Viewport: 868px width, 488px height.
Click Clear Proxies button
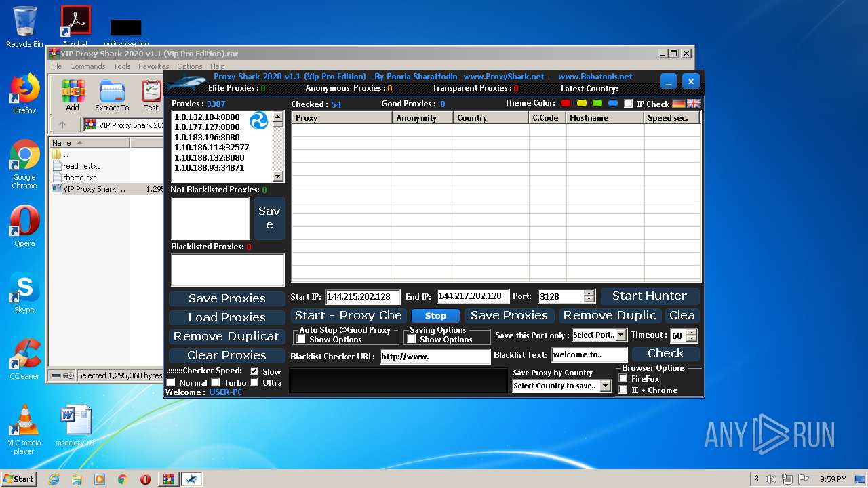click(x=226, y=355)
